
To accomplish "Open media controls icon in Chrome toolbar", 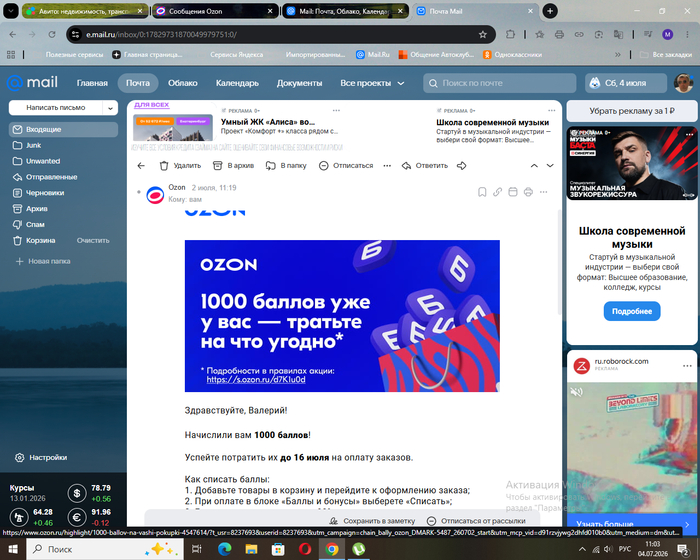I will click(648, 34).
